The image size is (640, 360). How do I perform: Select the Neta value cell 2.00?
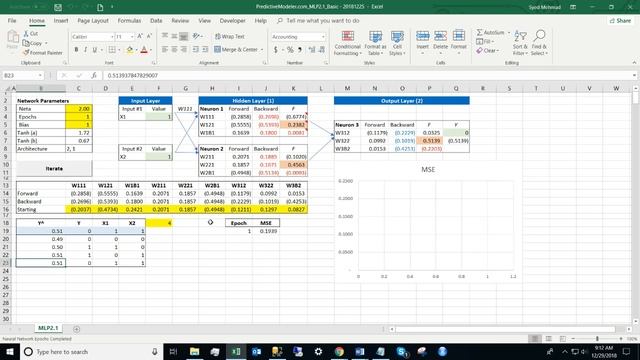(x=79, y=109)
